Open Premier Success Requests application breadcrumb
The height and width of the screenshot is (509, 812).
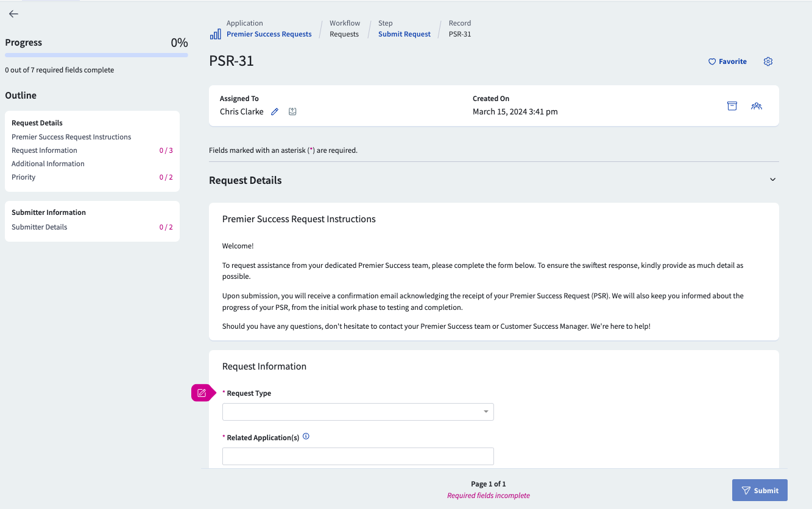point(269,33)
